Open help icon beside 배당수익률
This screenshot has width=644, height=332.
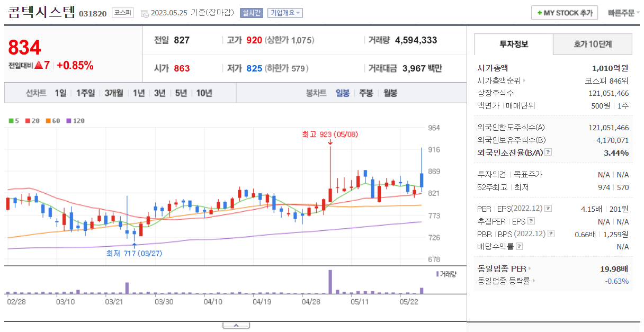(520, 246)
